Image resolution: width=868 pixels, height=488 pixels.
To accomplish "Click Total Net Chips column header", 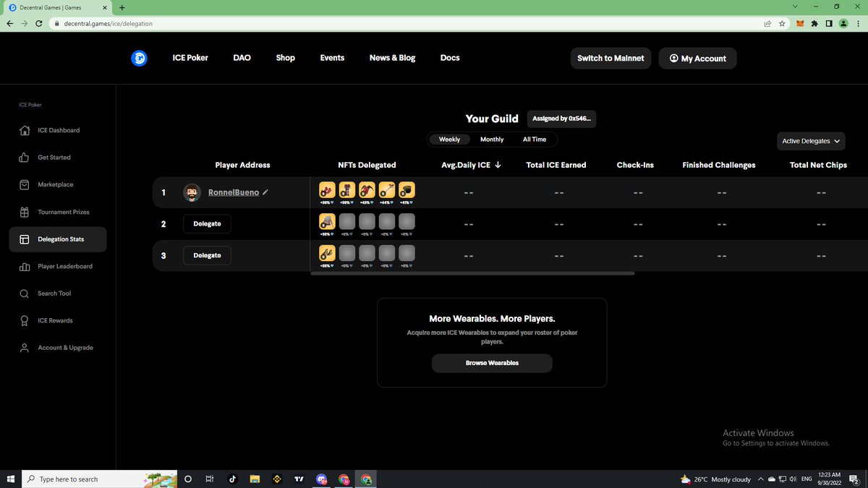I will click(x=818, y=165).
